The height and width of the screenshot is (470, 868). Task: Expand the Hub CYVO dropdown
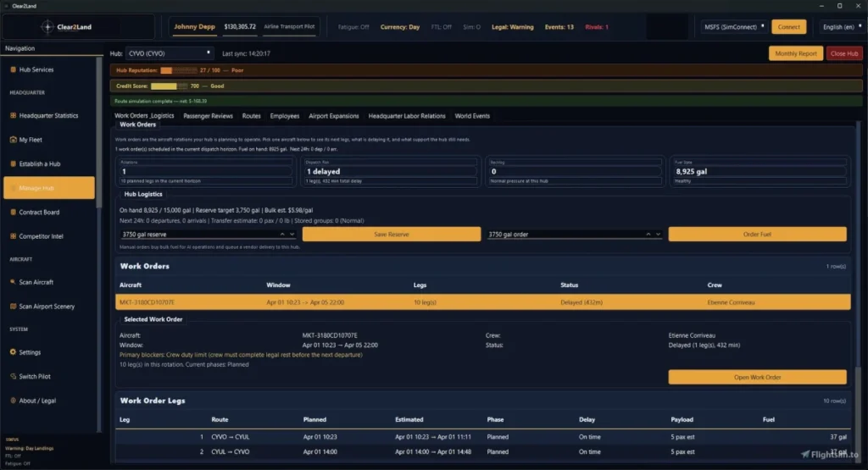coord(170,53)
